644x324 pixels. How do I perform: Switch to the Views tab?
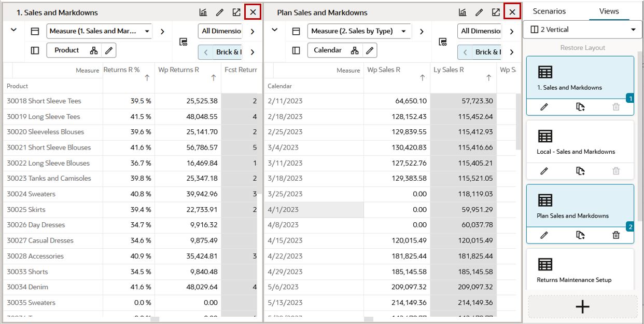point(609,11)
